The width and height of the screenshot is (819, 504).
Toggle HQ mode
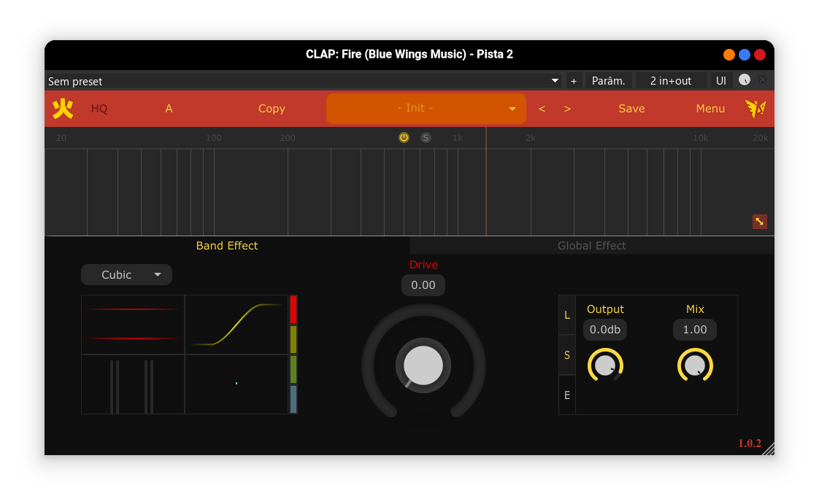tap(99, 109)
